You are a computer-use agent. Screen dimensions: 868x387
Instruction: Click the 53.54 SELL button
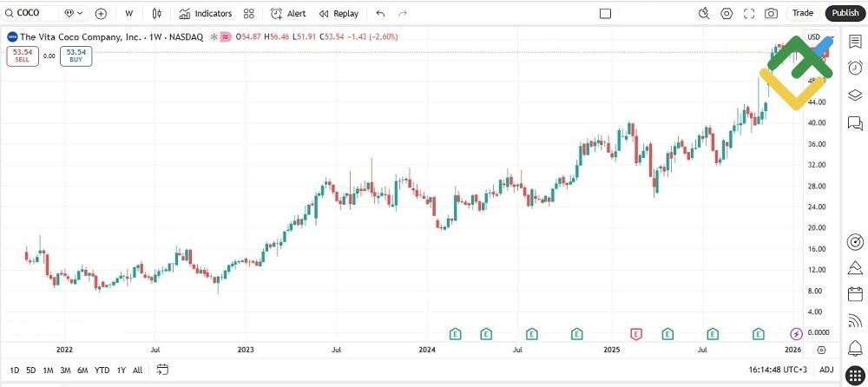tap(23, 56)
